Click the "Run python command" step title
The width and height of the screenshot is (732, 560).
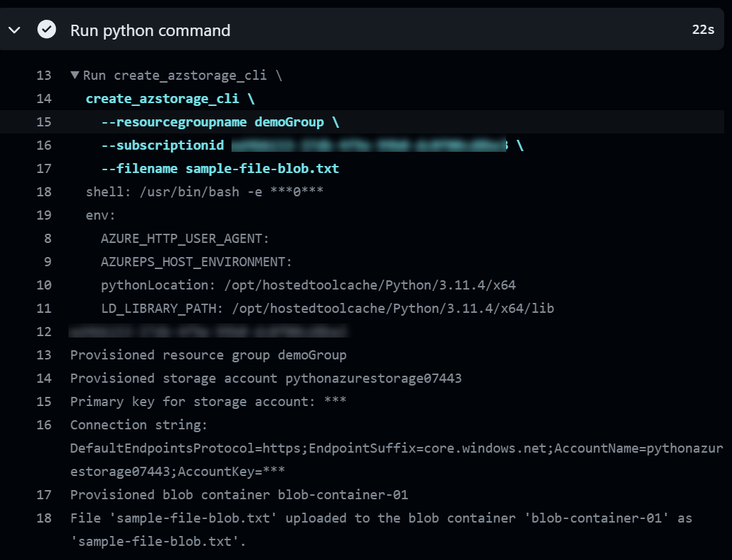150,30
